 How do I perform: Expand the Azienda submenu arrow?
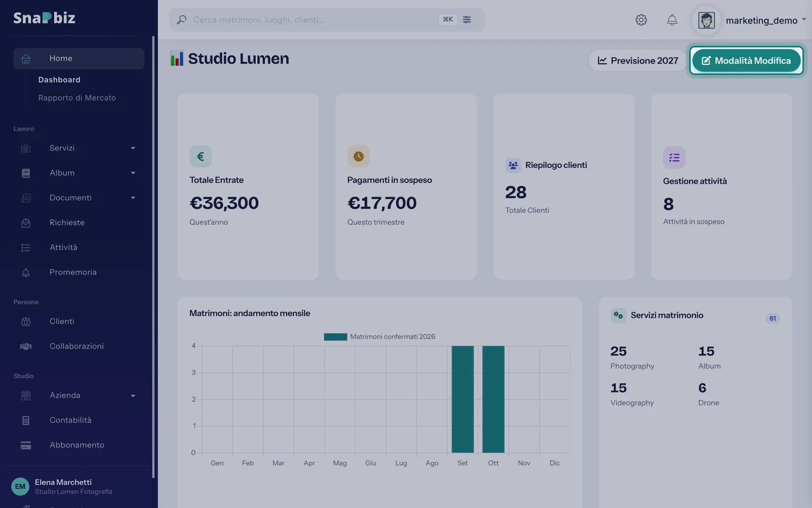pos(133,396)
